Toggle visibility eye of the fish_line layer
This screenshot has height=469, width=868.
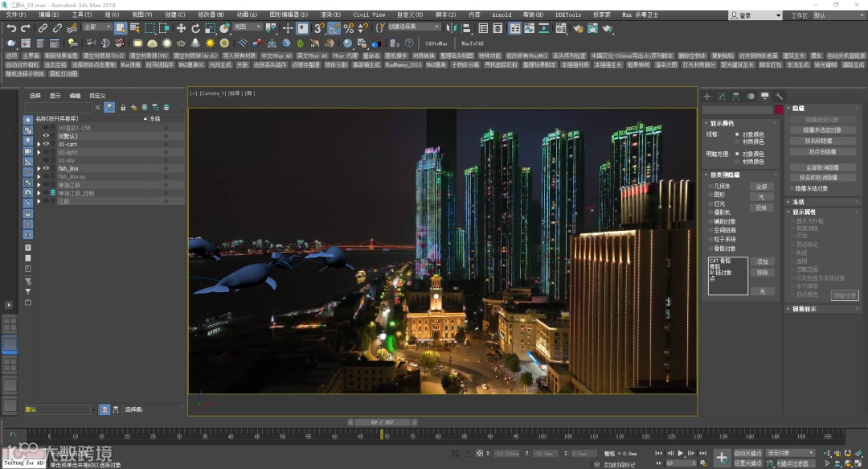pyautogui.click(x=47, y=169)
